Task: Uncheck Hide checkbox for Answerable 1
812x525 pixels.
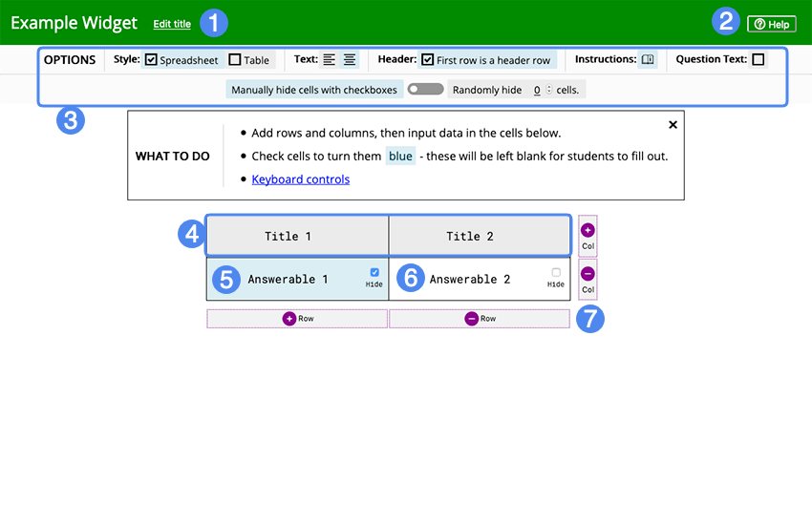Action: click(374, 272)
